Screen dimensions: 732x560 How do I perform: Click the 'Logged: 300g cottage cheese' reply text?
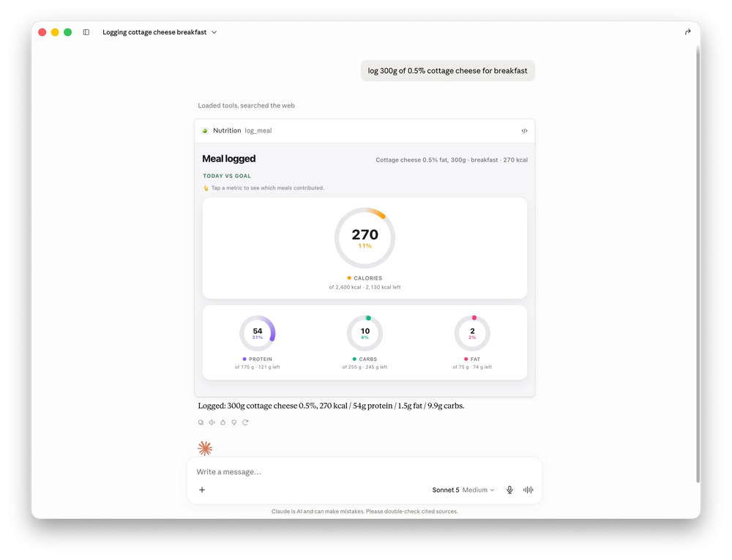pos(331,406)
